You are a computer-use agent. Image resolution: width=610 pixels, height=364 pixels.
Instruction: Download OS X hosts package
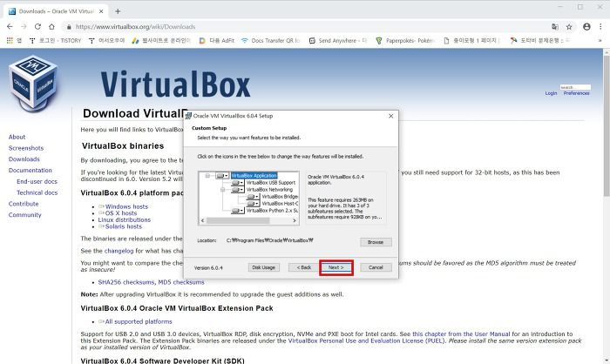pos(121,213)
